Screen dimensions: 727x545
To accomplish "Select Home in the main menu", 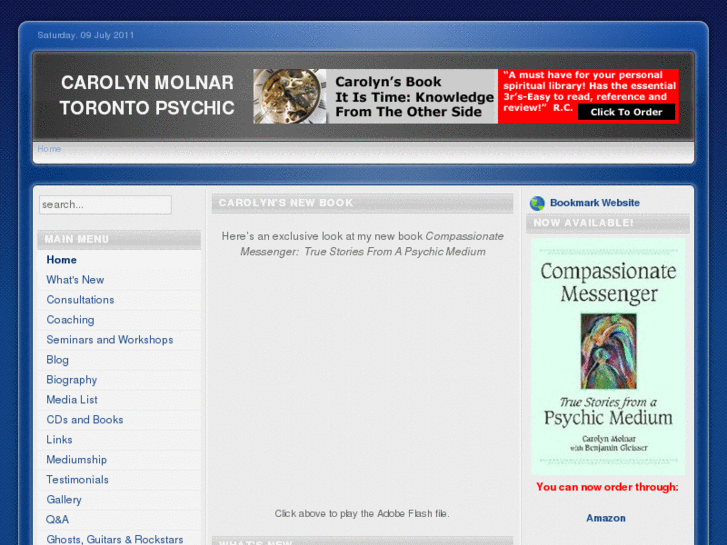I will tap(61, 260).
